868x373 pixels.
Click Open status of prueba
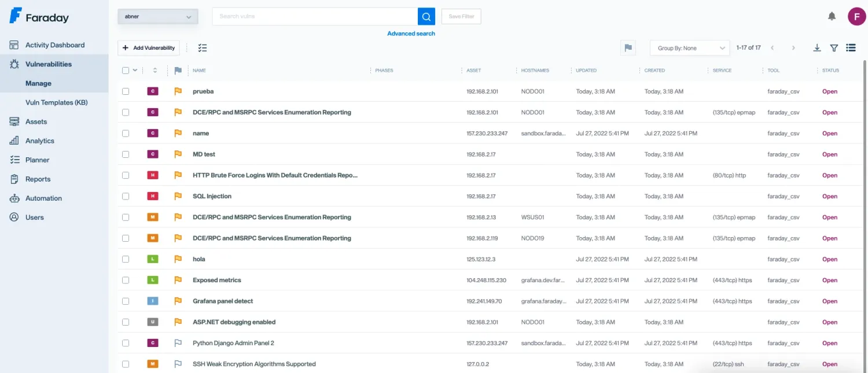[x=830, y=91]
